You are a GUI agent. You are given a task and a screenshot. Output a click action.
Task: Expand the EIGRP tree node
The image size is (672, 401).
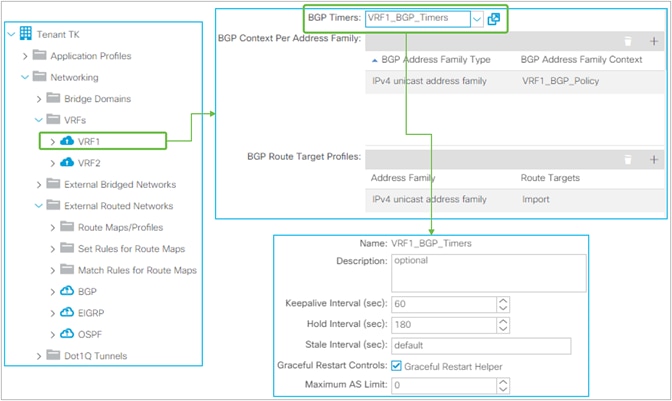52,313
